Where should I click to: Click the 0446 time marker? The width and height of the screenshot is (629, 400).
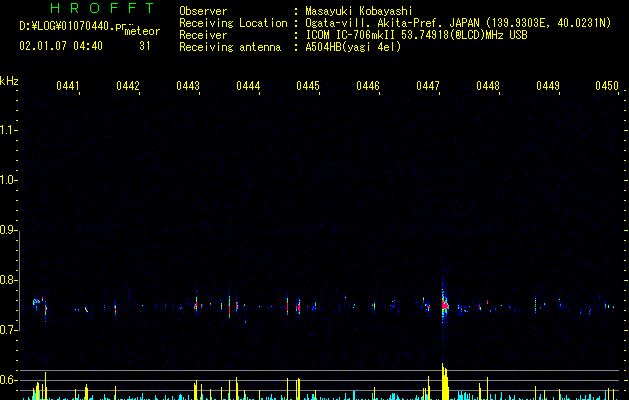coord(368,86)
